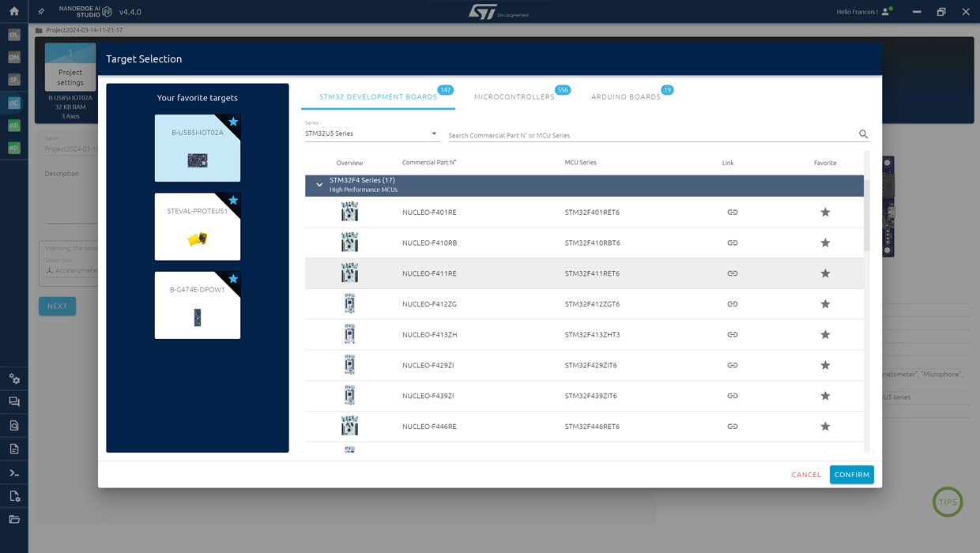The height and width of the screenshot is (553, 980).
Task: Click the open folder icon in sidebar
Action: click(14, 519)
